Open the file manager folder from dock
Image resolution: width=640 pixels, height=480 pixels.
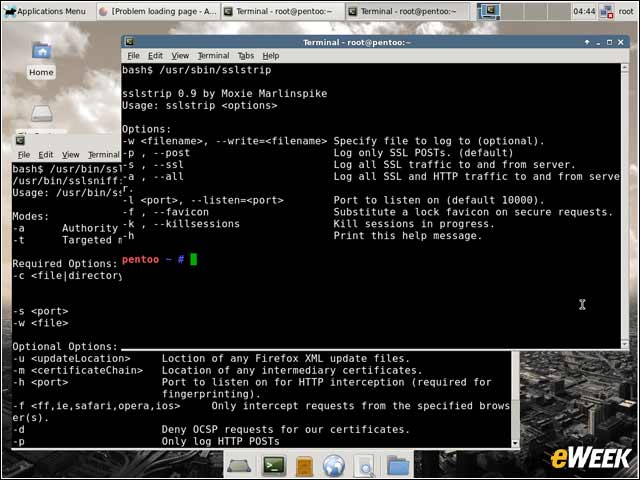(398, 466)
